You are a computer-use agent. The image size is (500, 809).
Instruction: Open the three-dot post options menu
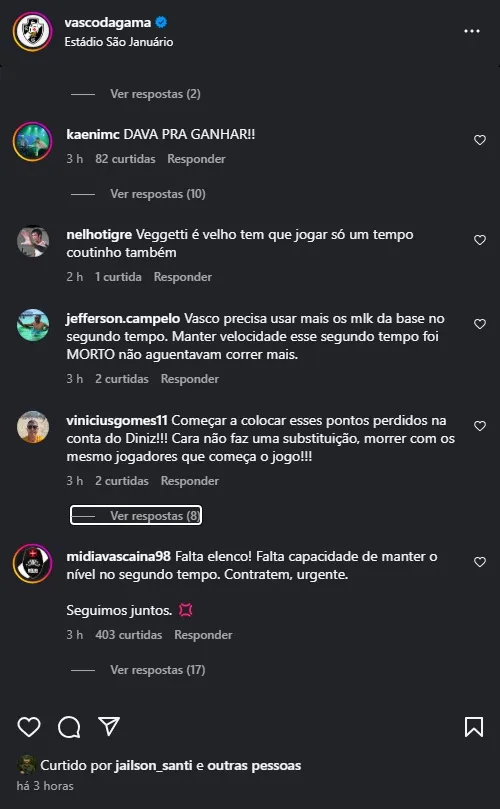[472, 31]
